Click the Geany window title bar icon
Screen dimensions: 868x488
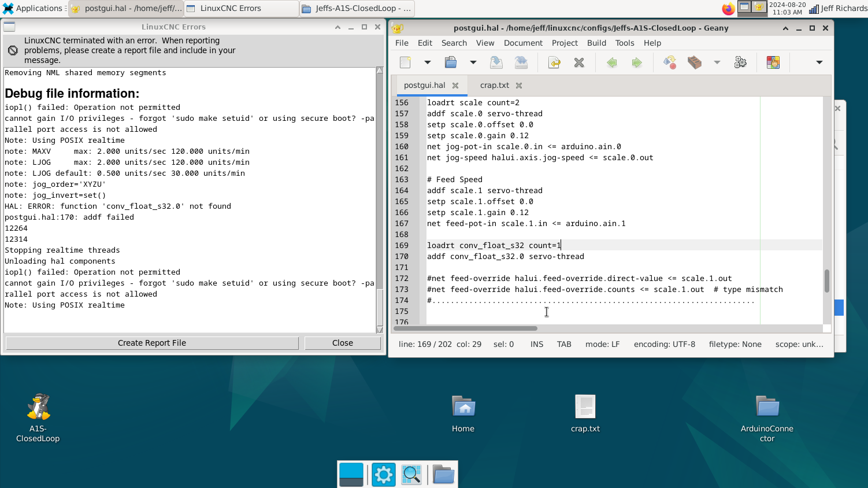click(x=397, y=28)
